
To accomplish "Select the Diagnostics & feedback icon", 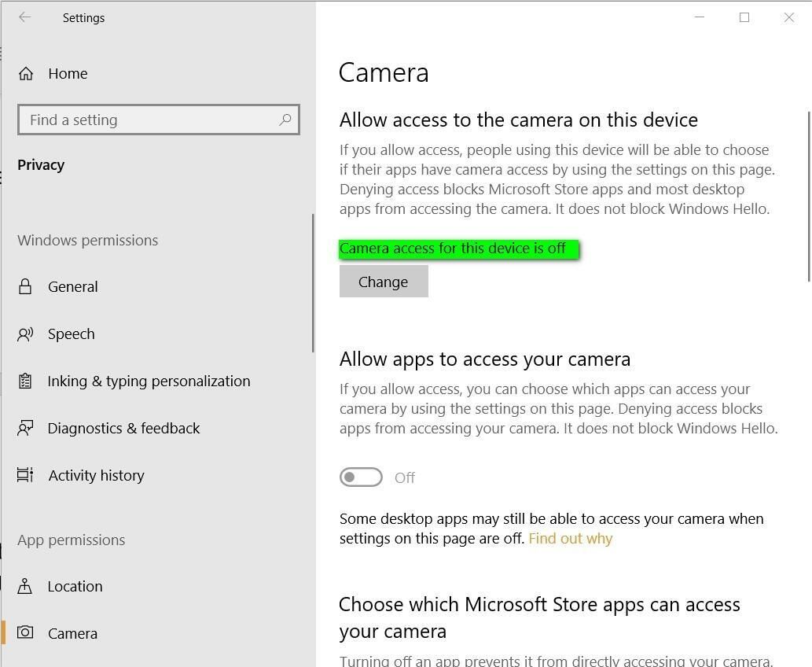I will tap(25, 428).
